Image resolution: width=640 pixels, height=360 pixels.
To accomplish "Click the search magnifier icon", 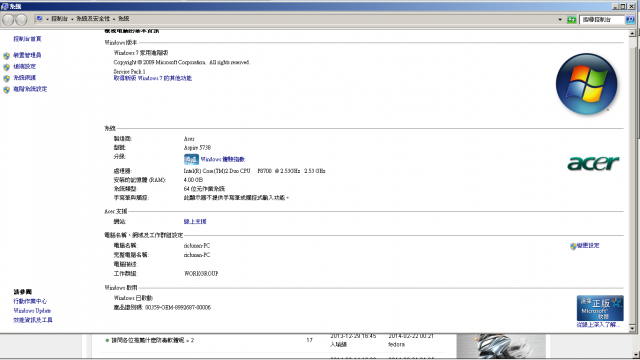I will click(630, 20).
